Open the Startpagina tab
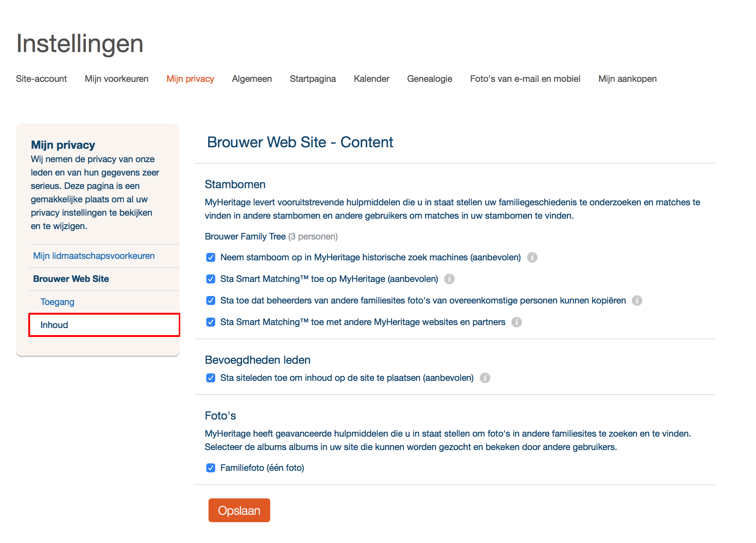 [x=313, y=79]
